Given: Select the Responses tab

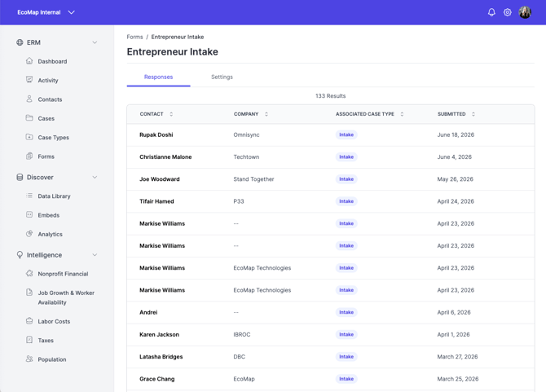Looking at the screenshot, I should click(158, 77).
